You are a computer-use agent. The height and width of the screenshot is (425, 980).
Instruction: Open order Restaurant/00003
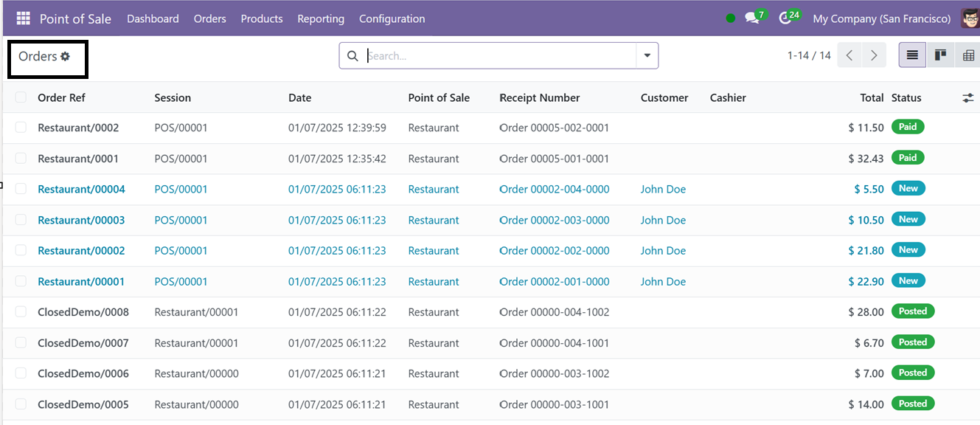(x=81, y=220)
